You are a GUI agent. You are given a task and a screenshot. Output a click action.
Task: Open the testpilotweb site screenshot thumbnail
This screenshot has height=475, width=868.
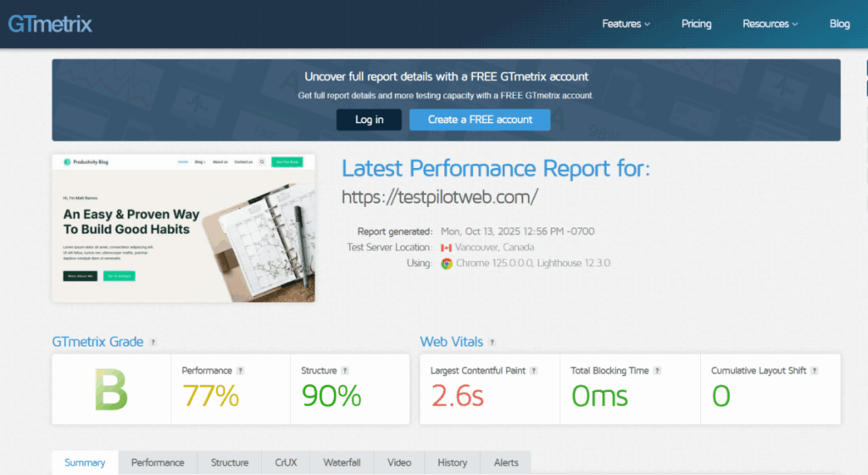(x=184, y=228)
